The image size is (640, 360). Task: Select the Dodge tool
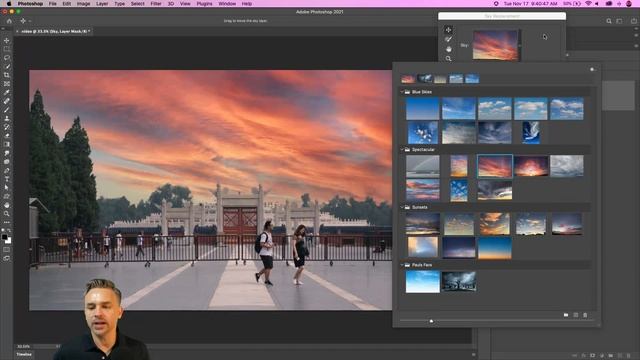tap(7, 162)
